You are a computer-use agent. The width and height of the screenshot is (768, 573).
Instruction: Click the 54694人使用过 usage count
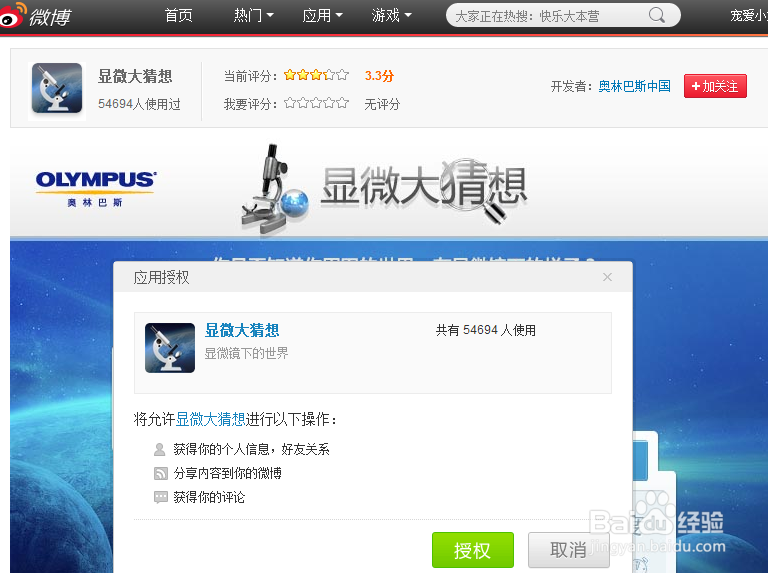pyautogui.click(x=139, y=104)
